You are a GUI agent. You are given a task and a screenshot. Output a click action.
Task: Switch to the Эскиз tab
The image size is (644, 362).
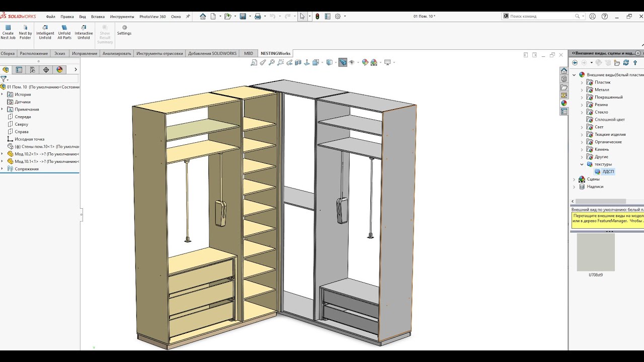point(60,53)
